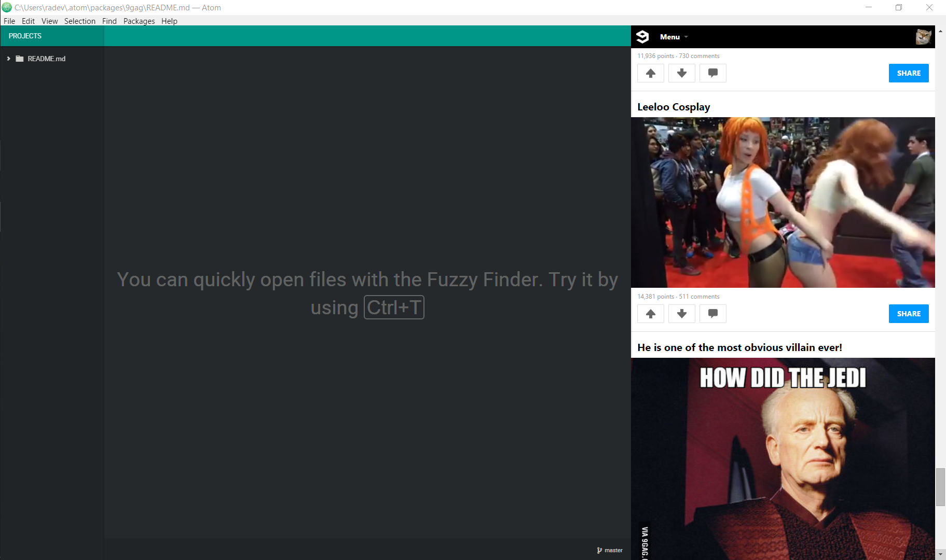Open the 9GAG Menu dropdown
Image resolution: width=946 pixels, height=560 pixels.
[x=674, y=37]
